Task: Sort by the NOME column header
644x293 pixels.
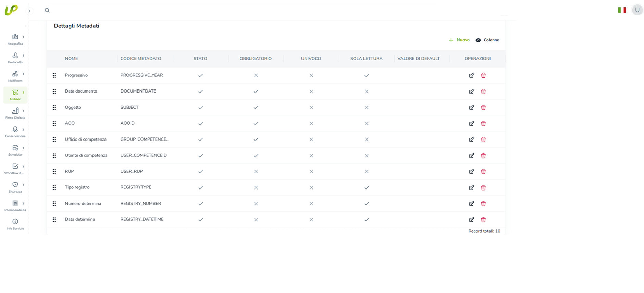Action: click(71, 59)
